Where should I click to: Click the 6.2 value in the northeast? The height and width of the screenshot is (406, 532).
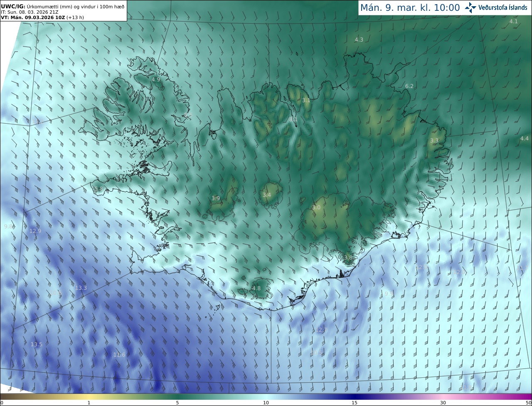[409, 86]
